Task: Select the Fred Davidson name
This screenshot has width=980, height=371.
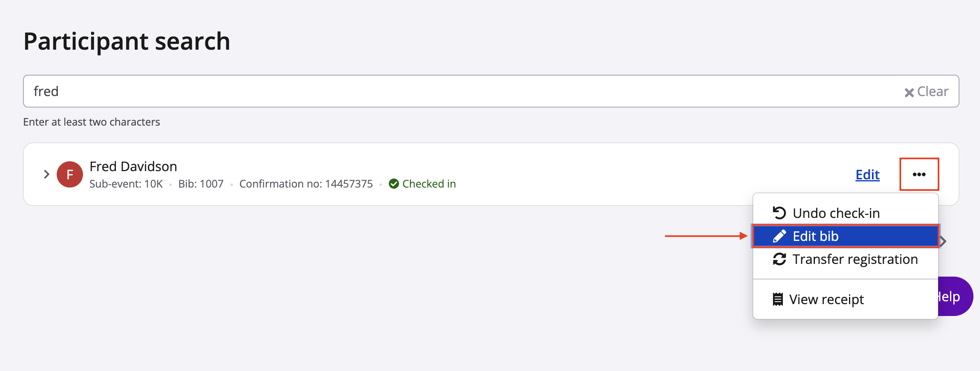Action: (133, 167)
